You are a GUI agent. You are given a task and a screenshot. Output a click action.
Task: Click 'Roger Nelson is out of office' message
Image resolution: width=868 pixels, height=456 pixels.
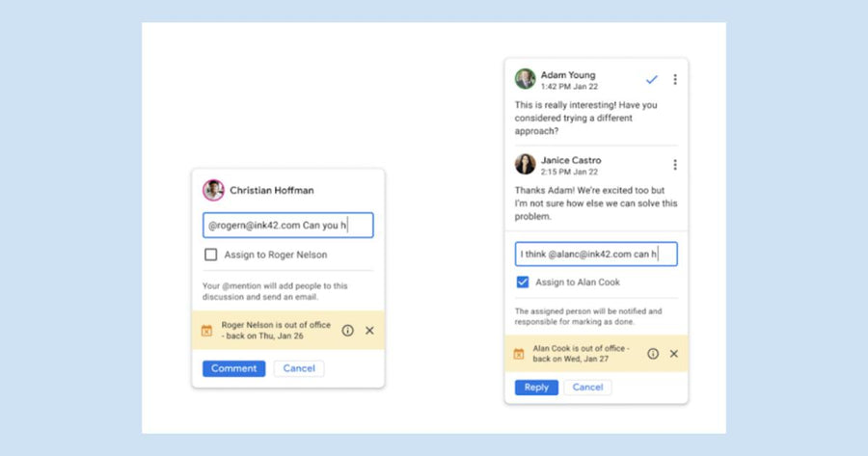[x=276, y=331]
